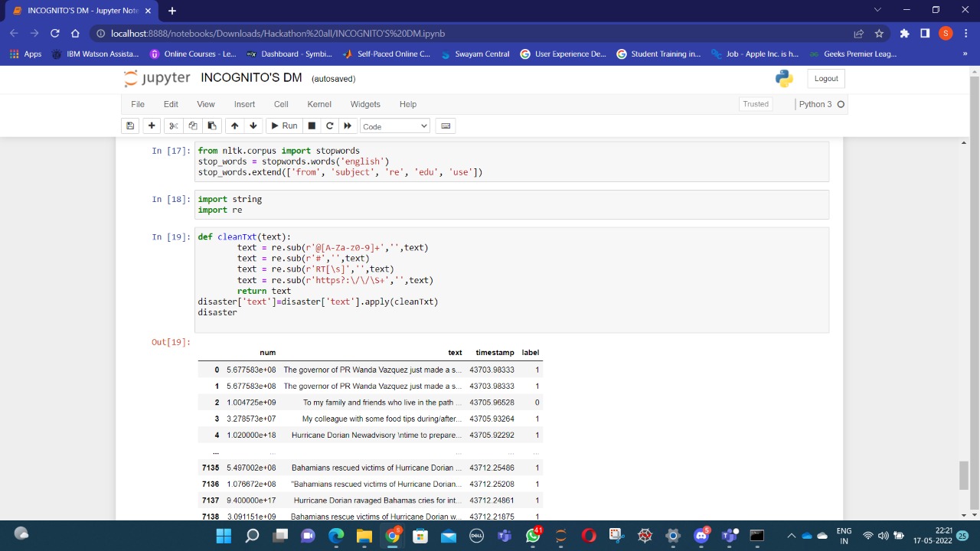Click the kernel idle indicator circle
This screenshot has width=980, height=551.
(x=841, y=104)
